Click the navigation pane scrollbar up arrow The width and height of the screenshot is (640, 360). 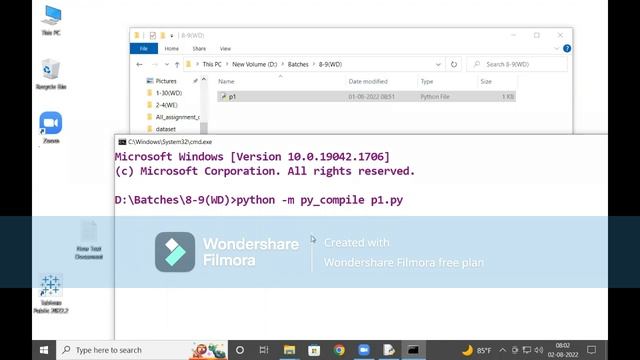coord(204,80)
